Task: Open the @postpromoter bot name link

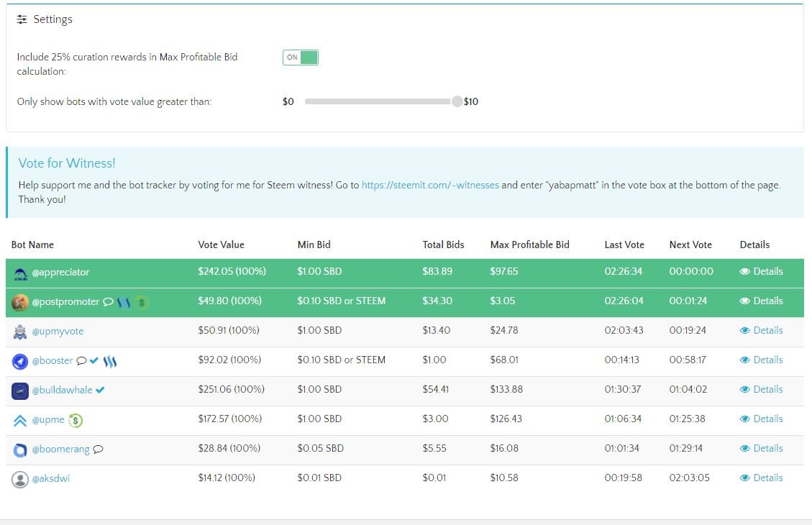Action: coord(65,302)
